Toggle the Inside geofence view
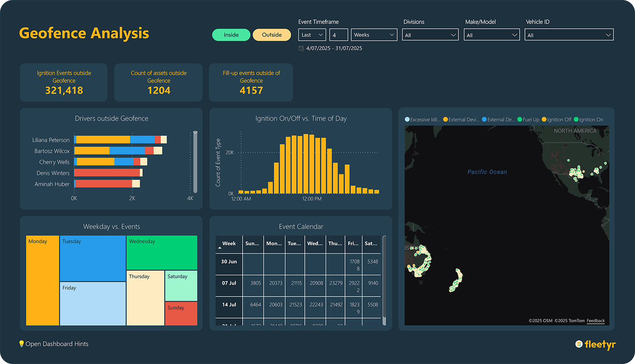 (231, 35)
